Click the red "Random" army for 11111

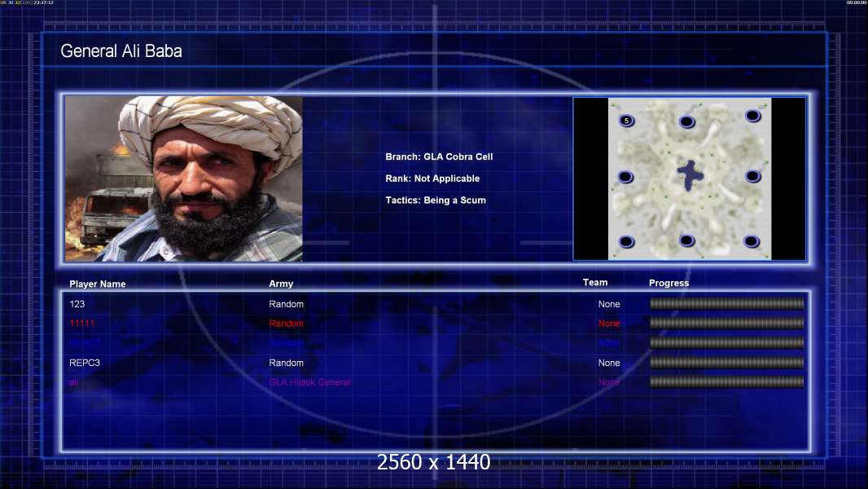(x=286, y=324)
